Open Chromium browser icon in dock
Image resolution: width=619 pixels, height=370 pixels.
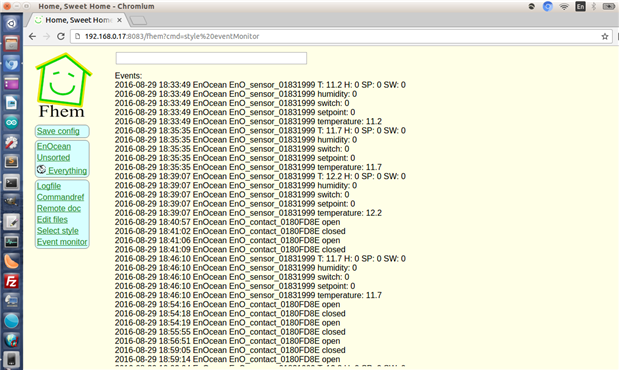tap(11, 64)
